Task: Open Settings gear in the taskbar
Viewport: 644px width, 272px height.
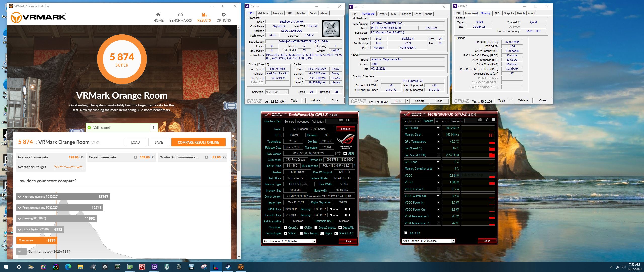Action: [19, 267]
